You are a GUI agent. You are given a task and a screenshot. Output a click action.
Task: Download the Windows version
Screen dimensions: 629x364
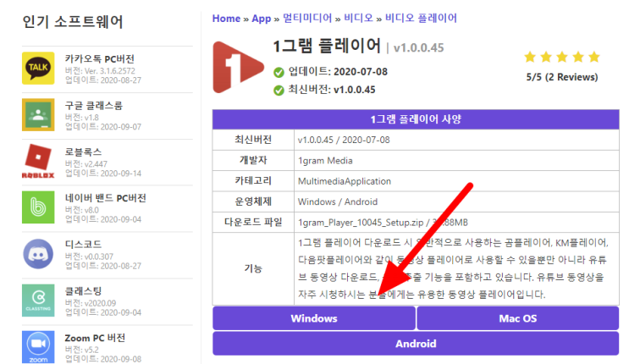314,318
